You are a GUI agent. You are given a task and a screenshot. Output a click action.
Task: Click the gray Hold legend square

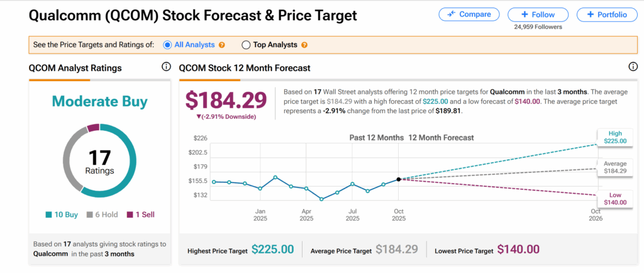[89, 214]
